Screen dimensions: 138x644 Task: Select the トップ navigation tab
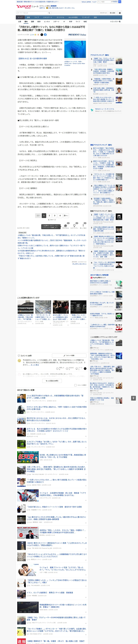20,17
